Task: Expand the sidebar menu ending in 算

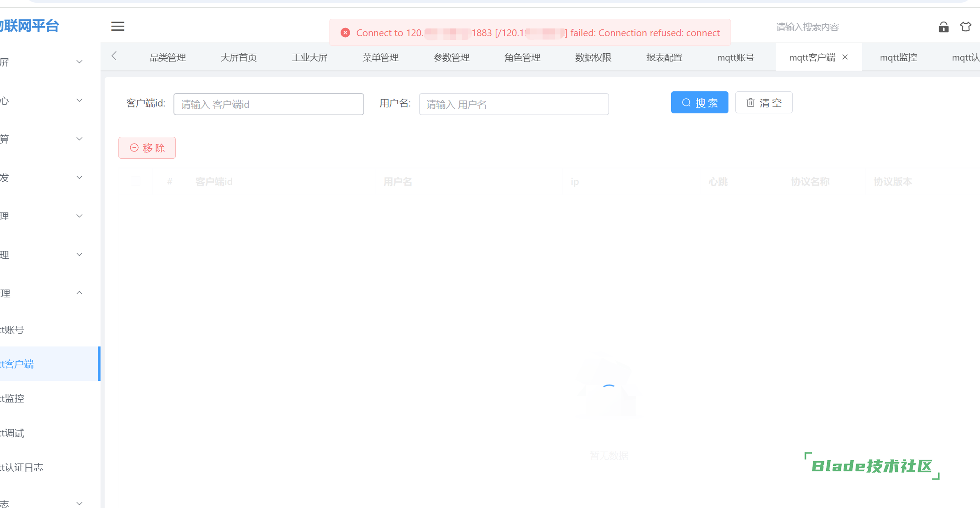Action: click(x=50, y=139)
